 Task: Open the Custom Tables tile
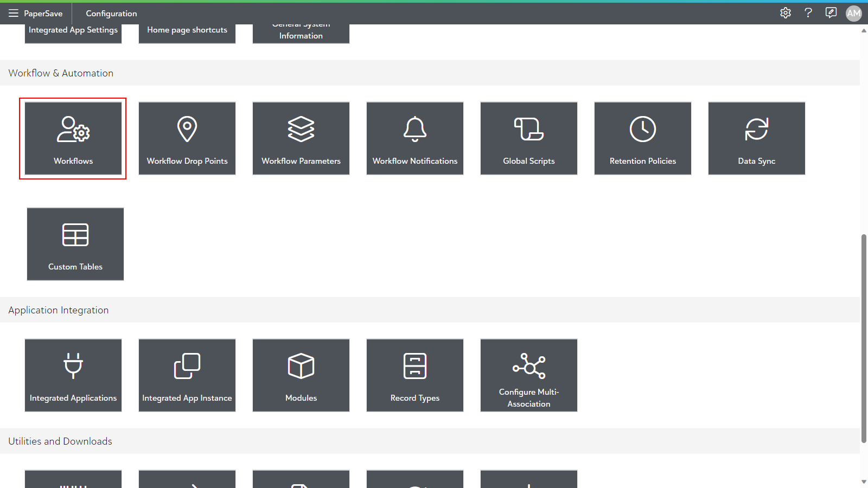(x=75, y=244)
